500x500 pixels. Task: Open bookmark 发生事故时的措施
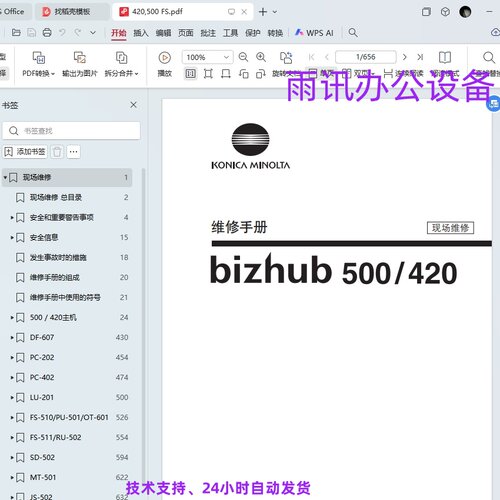point(58,257)
